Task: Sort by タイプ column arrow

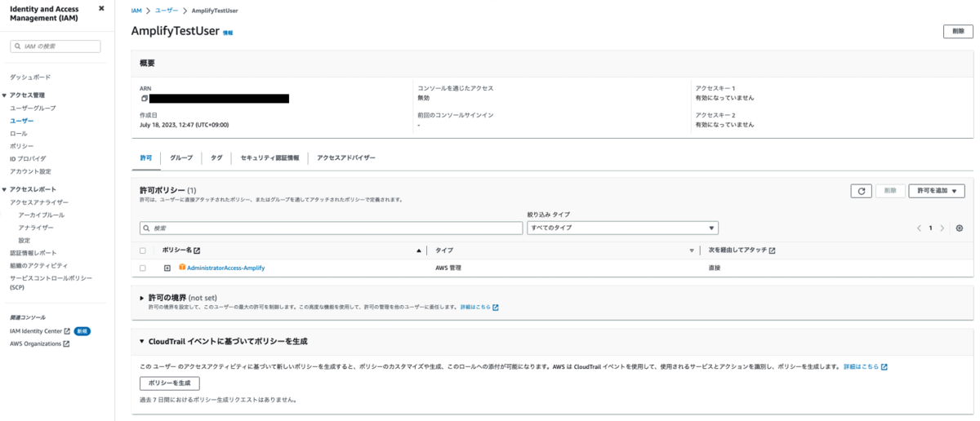Action: click(692, 250)
